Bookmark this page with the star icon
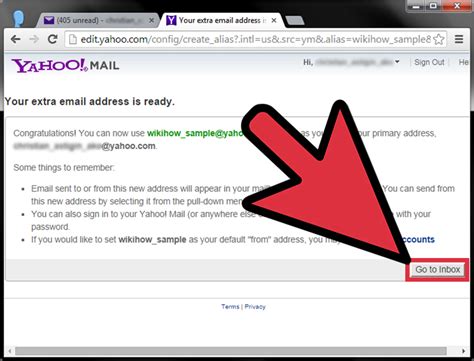474x361 pixels. [439, 39]
